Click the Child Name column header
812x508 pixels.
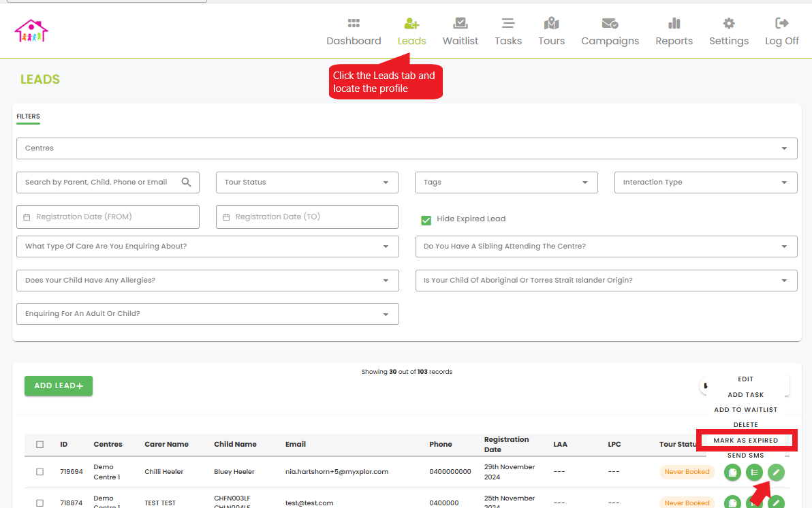235,444
